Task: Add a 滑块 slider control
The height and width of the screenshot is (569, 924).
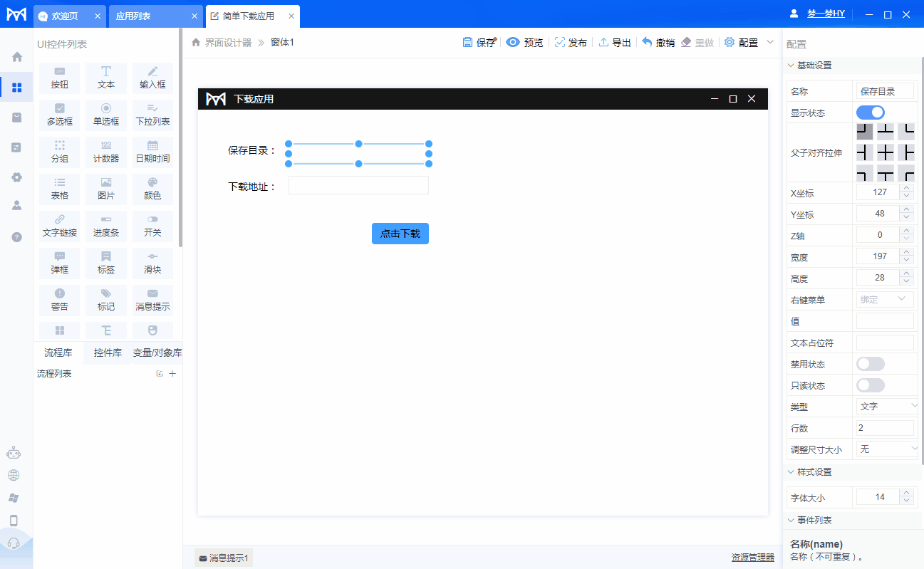Action: (x=152, y=263)
